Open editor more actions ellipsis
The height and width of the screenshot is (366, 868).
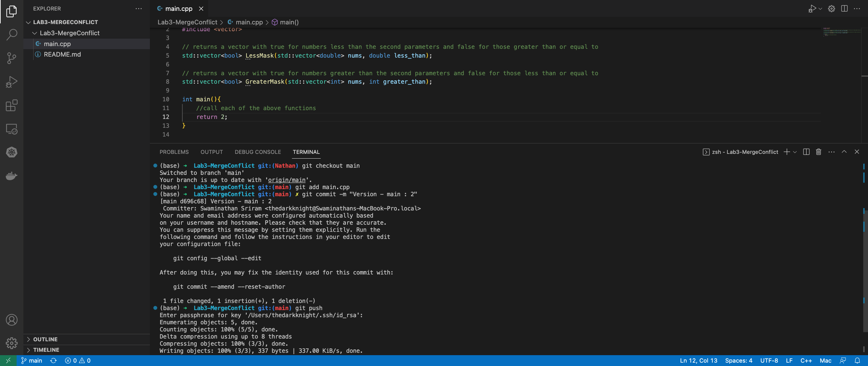point(857,9)
